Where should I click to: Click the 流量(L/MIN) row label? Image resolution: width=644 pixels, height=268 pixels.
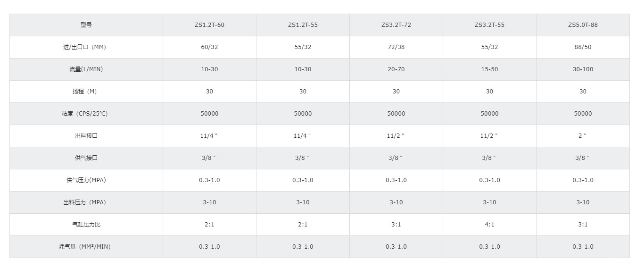[x=86, y=69]
